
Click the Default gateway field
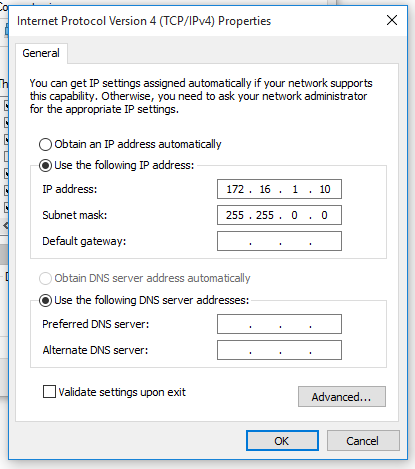(279, 241)
